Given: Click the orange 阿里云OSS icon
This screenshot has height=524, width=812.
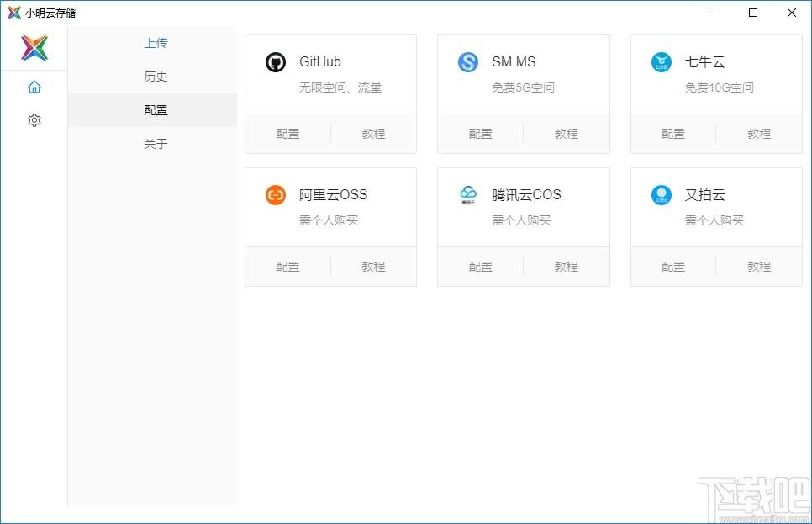Looking at the screenshot, I should click(276, 195).
